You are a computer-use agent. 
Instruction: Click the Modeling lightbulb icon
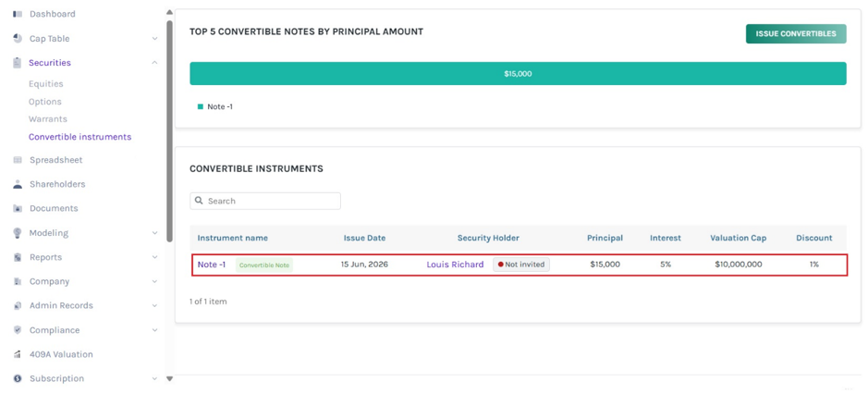(18, 233)
